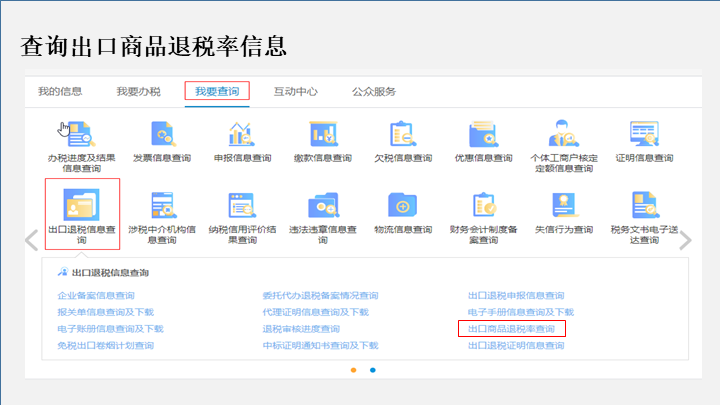This screenshot has width=720, height=405.
Task: Open 企业备案信息查询 link
Action: 96,295
